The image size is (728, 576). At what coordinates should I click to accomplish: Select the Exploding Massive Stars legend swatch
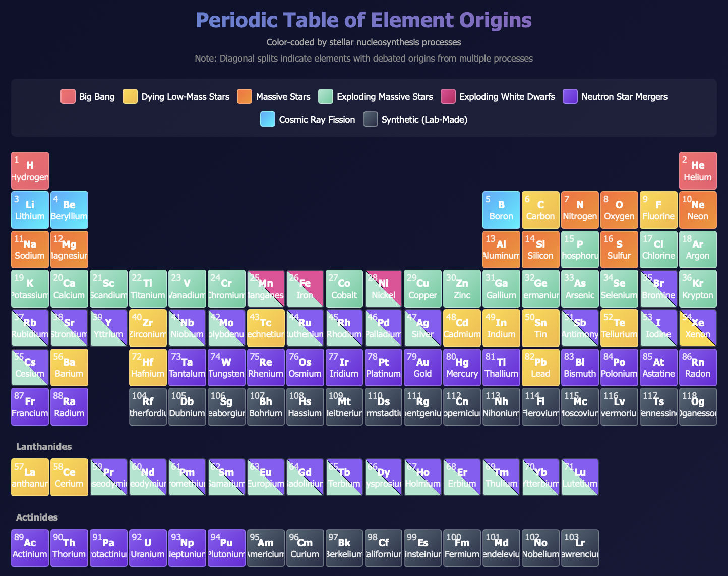click(326, 96)
